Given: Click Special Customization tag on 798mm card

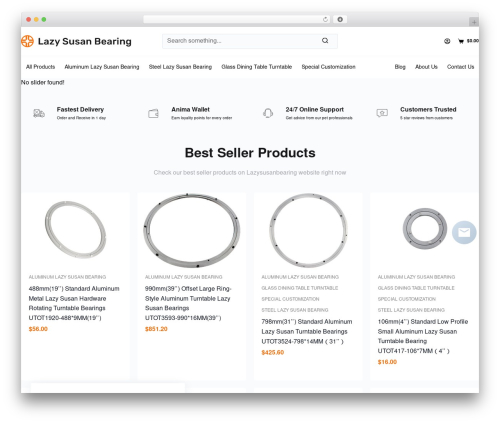Looking at the screenshot, I should point(290,299).
